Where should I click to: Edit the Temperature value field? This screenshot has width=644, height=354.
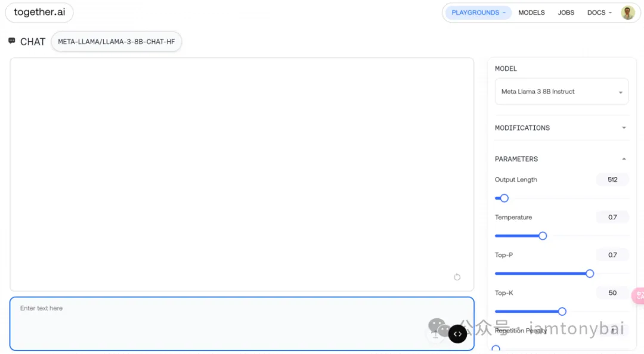pos(612,218)
